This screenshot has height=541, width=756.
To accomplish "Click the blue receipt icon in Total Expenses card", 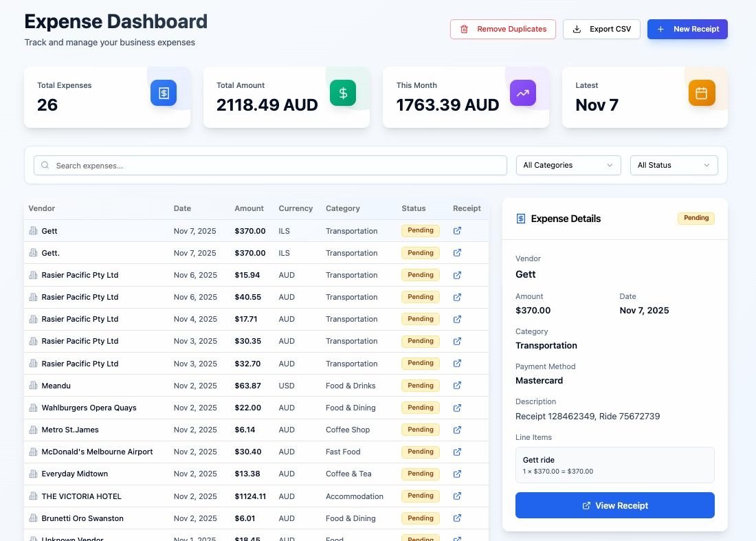I will [164, 93].
